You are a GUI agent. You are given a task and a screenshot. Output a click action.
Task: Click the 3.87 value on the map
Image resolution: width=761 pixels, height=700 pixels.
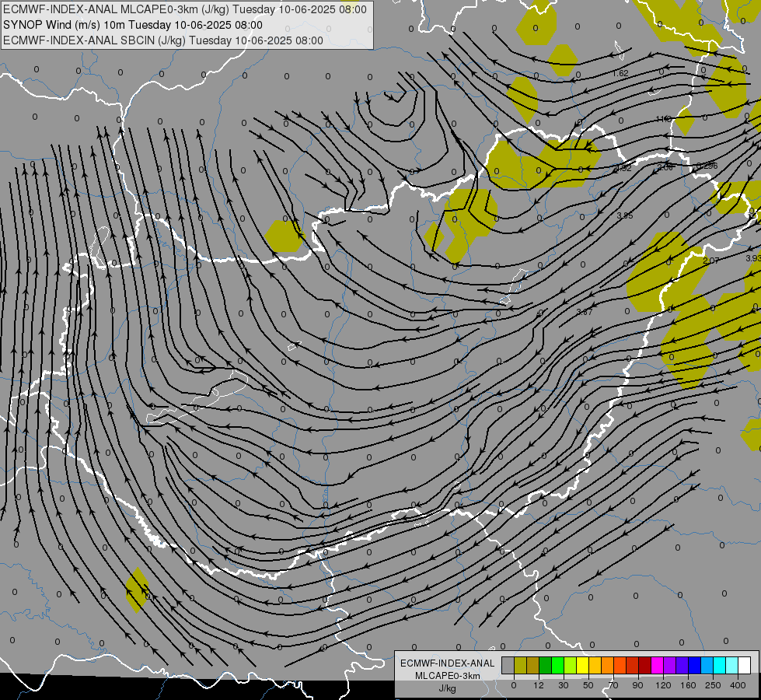coord(585,312)
